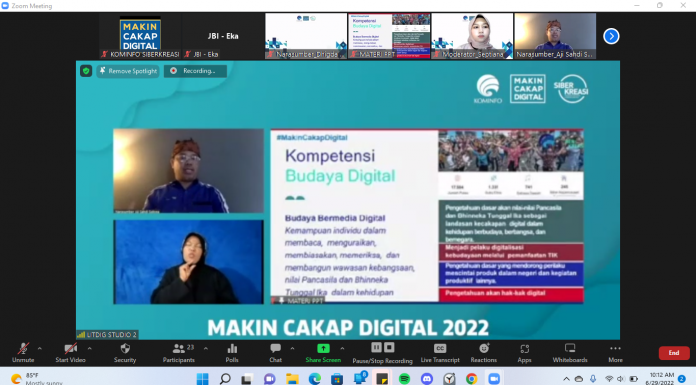Select Narasumber_Aji Sahdi participant thumbnail

pos(555,36)
